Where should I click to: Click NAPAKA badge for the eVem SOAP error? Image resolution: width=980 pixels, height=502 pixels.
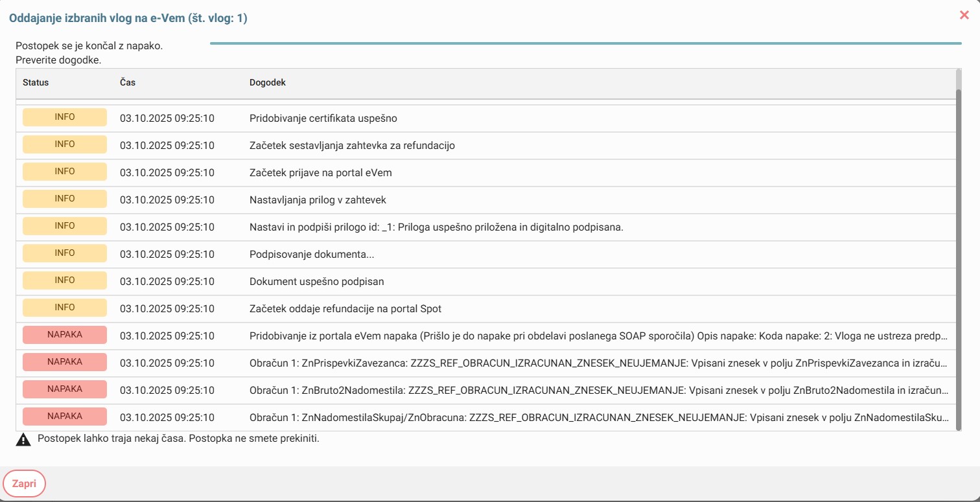tap(65, 336)
